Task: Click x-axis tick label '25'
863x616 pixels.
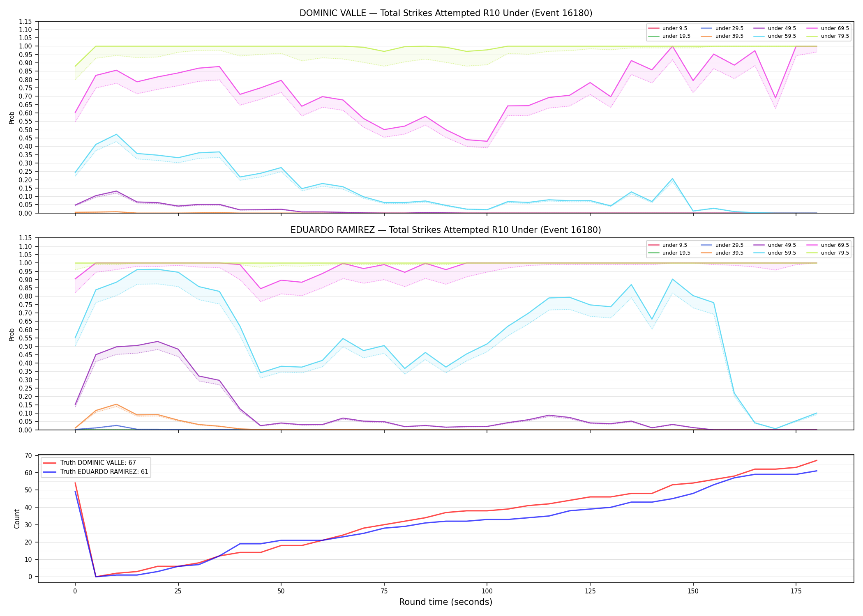Action: [178, 591]
